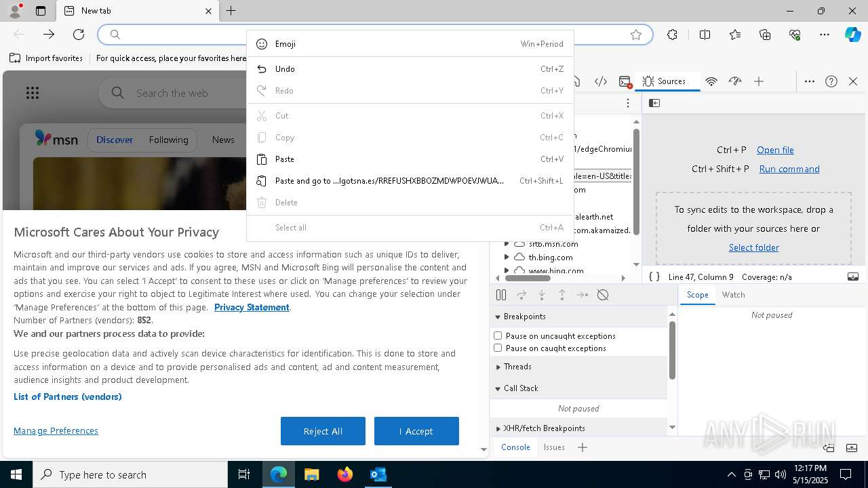Screen dimensions: 868x488
Task: Open the Favorites star-list icon
Action: [735, 35]
